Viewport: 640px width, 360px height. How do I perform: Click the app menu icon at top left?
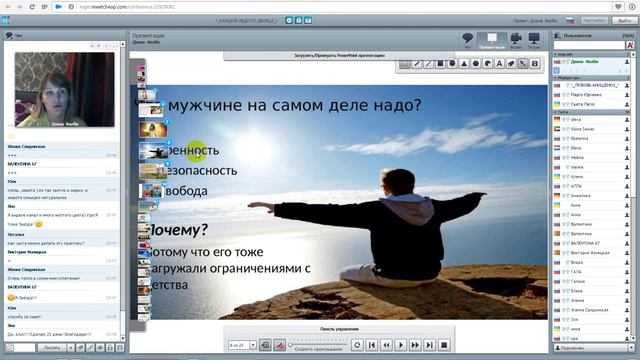[5, 20]
